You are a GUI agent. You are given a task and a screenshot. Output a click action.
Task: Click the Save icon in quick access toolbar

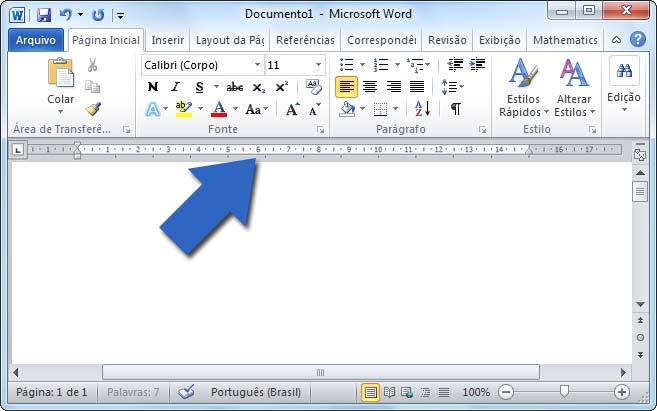pyautogui.click(x=44, y=16)
